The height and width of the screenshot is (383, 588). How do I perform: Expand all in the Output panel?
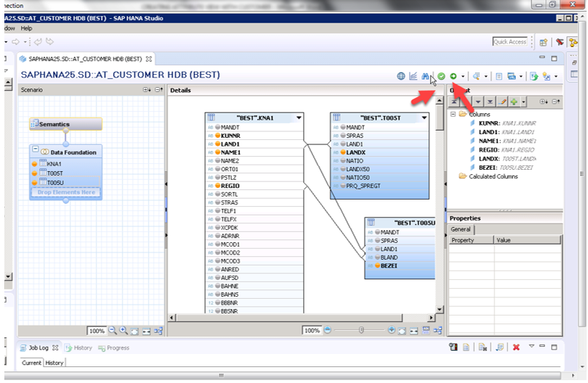543,102
